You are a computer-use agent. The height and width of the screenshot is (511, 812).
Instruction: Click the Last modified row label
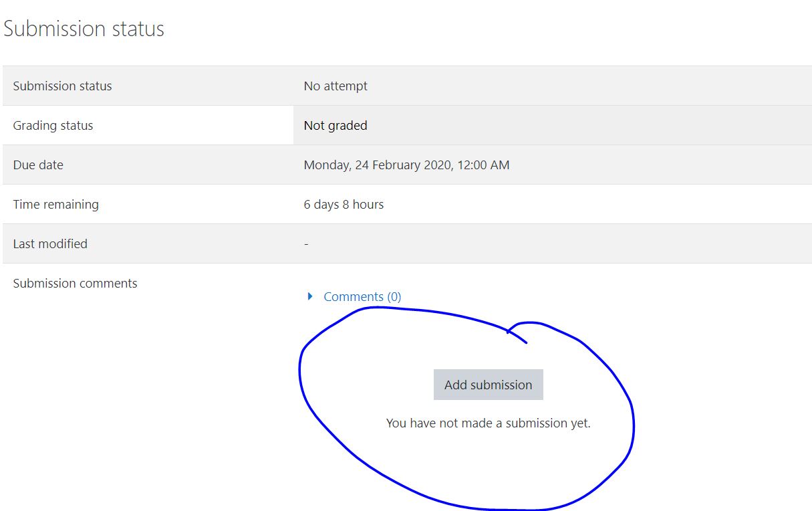pos(50,243)
